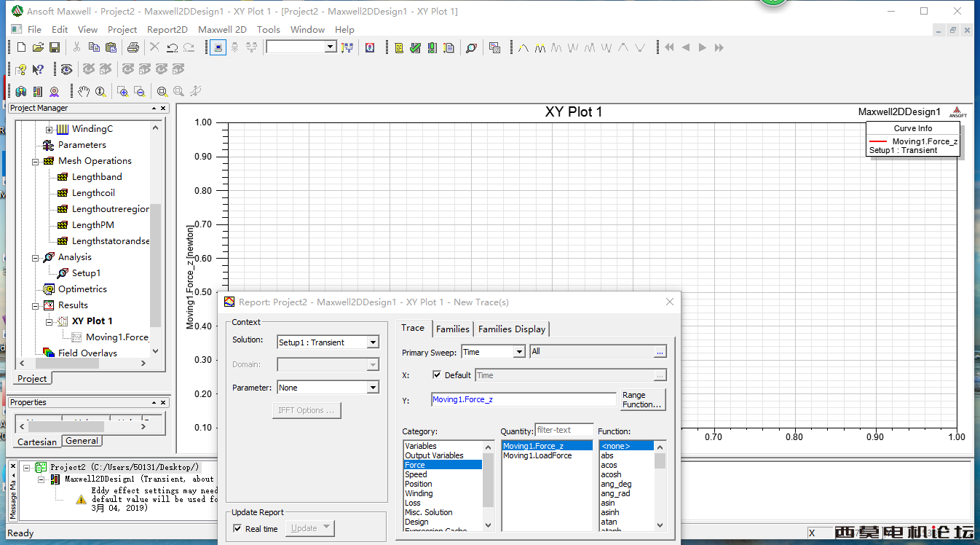Viewport: 980px width, 545px height.
Task: Click the eye visibility icon in toolbar
Action: point(66,69)
